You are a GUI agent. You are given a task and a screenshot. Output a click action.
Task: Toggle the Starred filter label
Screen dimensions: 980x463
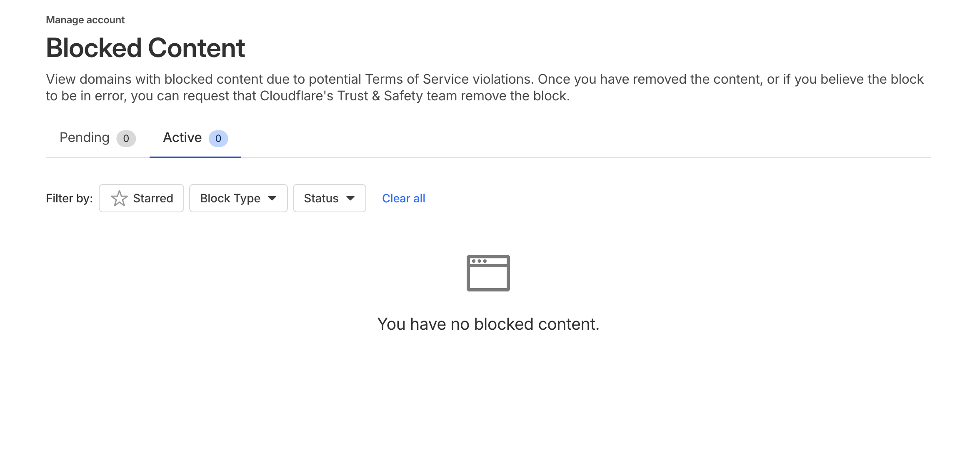pos(153,198)
